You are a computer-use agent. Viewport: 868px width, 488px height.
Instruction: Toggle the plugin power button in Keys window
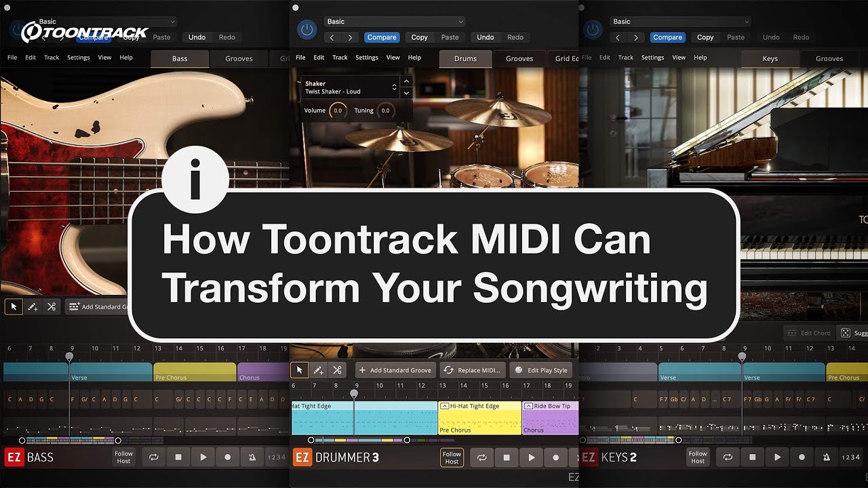(593, 29)
